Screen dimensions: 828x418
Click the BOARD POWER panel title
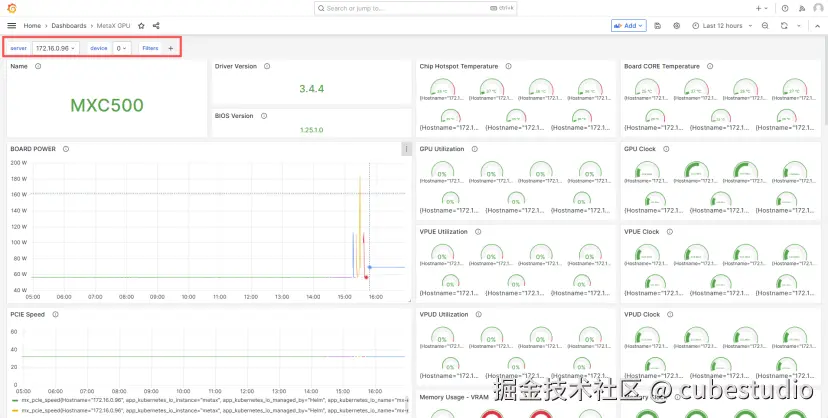pyautogui.click(x=33, y=149)
